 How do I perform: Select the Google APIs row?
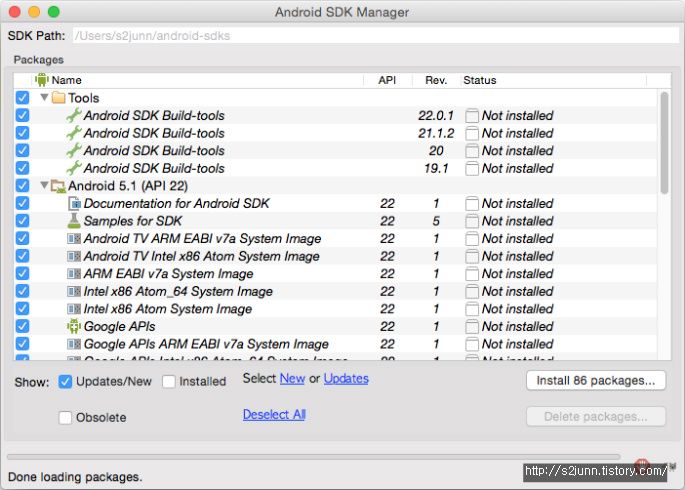[336, 326]
